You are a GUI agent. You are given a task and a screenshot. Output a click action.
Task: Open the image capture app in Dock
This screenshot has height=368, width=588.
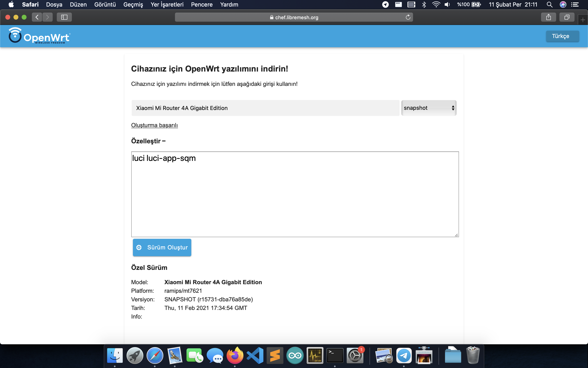point(424,355)
